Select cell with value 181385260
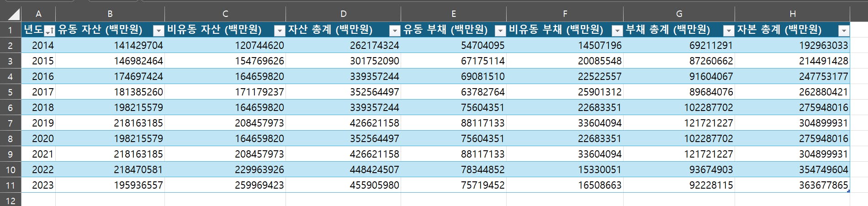This screenshot has width=868, height=206. click(110, 92)
